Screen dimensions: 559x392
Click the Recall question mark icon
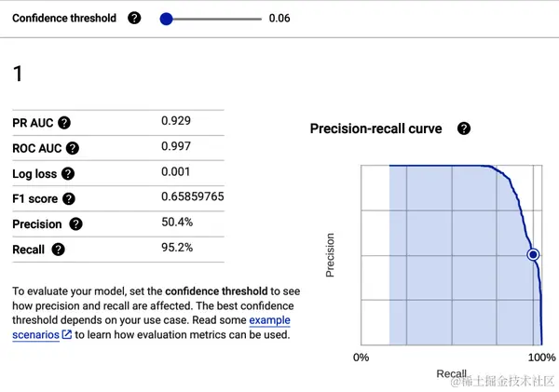(59, 250)
